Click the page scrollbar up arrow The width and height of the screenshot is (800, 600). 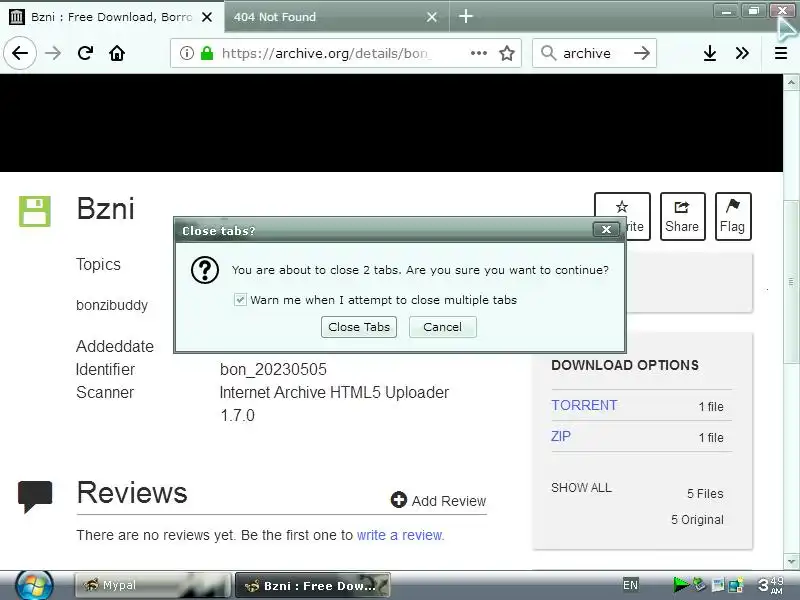coord(791,82)
